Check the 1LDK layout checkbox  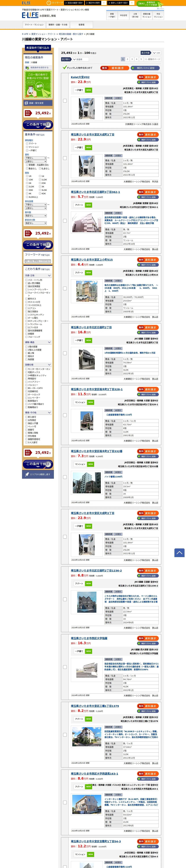click(40, 180)
